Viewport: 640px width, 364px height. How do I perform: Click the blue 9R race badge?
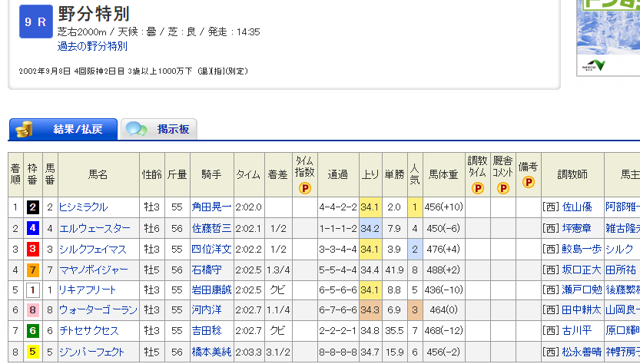click(35, 23)
